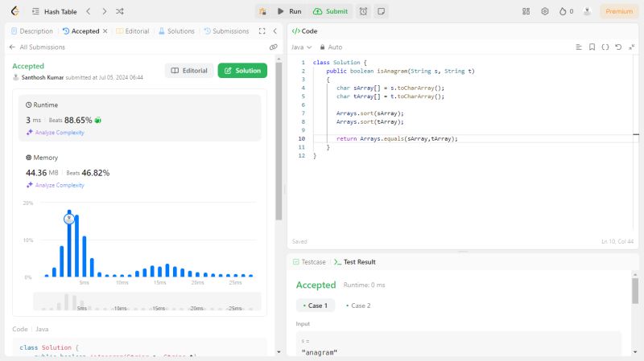
Task: Bookmark the code with bookmark icon
Action: 592,47
